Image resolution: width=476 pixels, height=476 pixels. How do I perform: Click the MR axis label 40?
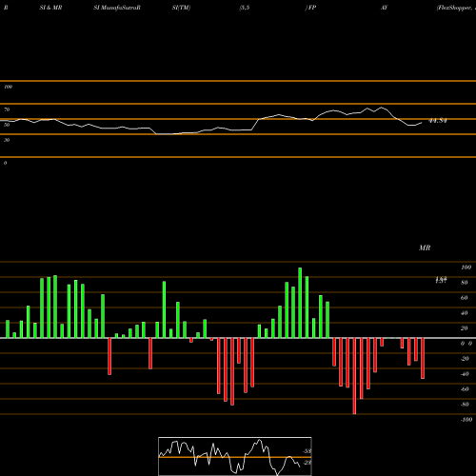pyautogui.click(x=465, y=313)
